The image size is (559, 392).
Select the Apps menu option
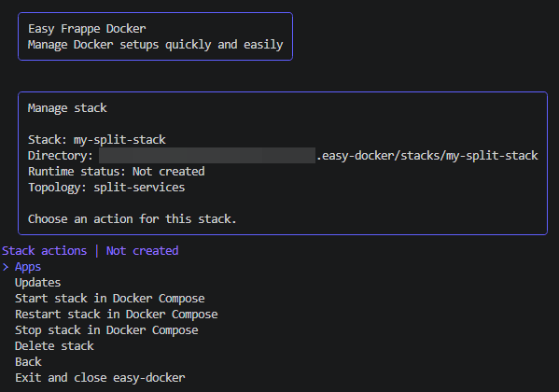coord(28,267)
